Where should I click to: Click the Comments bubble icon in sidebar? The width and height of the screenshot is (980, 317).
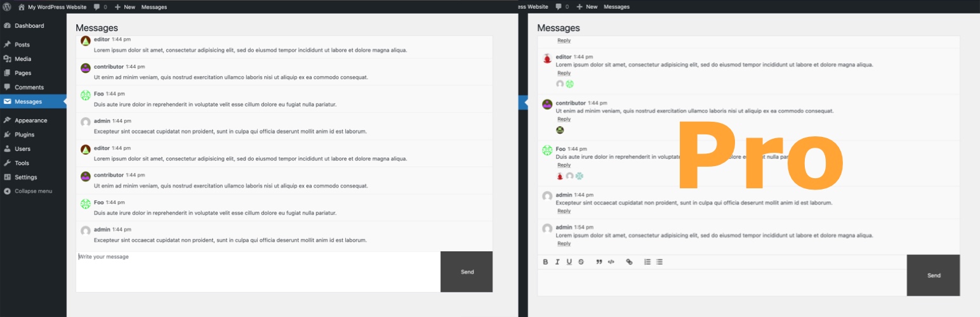click(x=7, y=87)
